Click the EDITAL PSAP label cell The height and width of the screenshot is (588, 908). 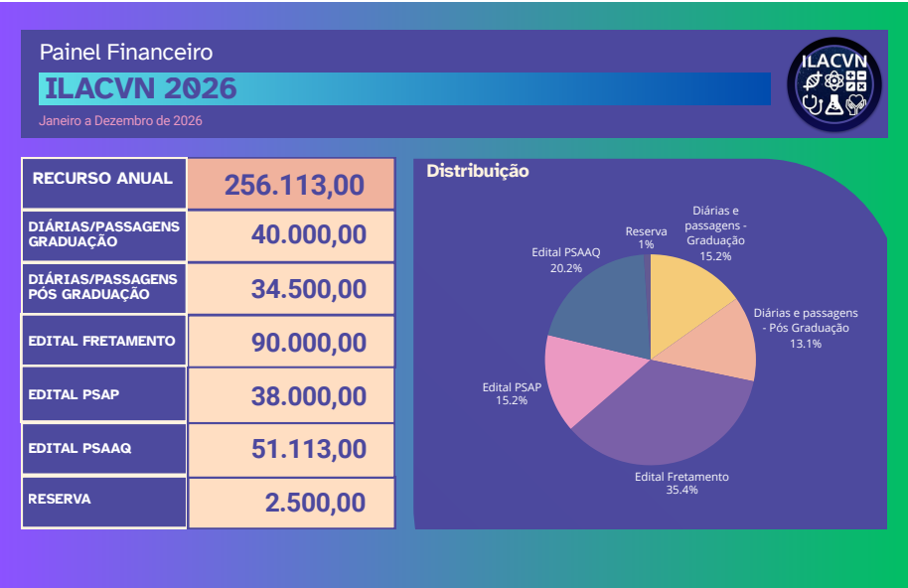pos(104,394)
